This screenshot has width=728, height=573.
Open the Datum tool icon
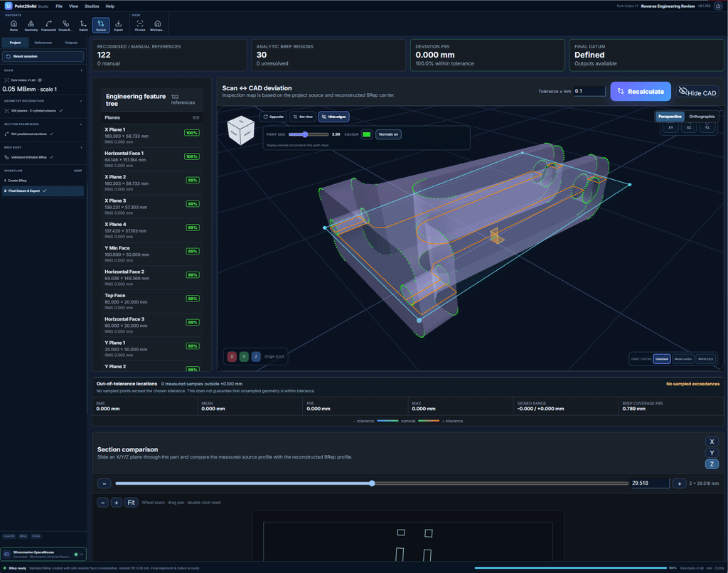(x=83, y=25)
